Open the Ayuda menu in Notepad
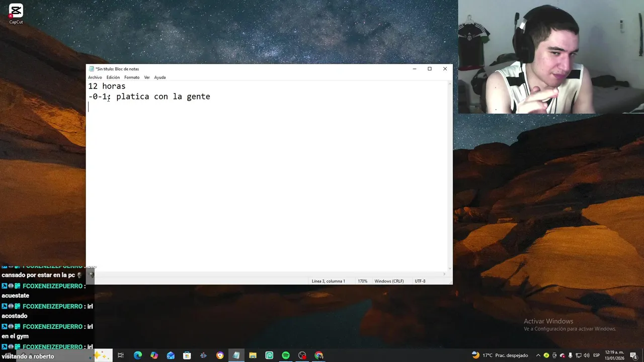This screenshot has height=362, width=644. click(x=160, y=77)
